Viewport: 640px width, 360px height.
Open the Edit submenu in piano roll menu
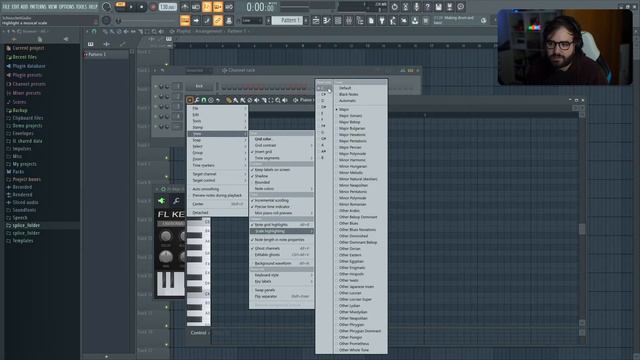tap(218, 115)
